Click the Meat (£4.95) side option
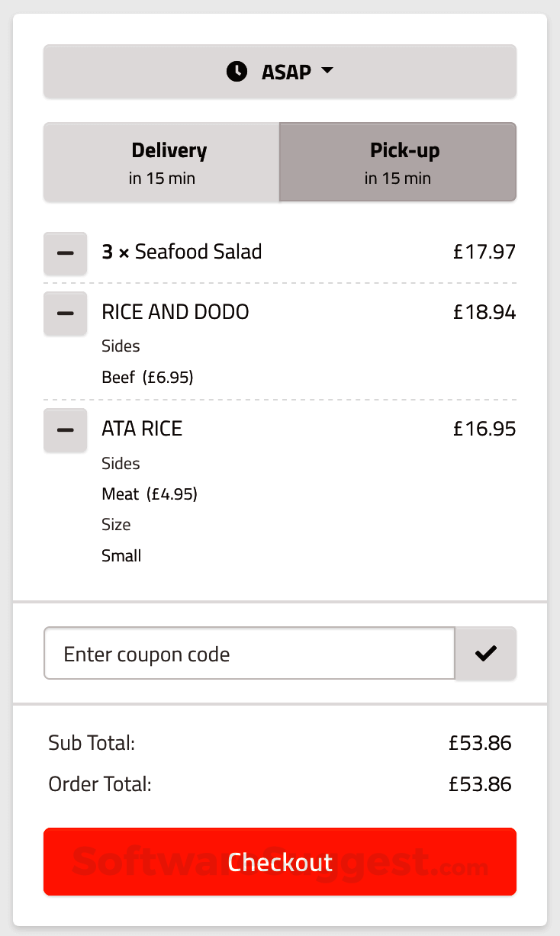The image size is (560, 936). 150,494
